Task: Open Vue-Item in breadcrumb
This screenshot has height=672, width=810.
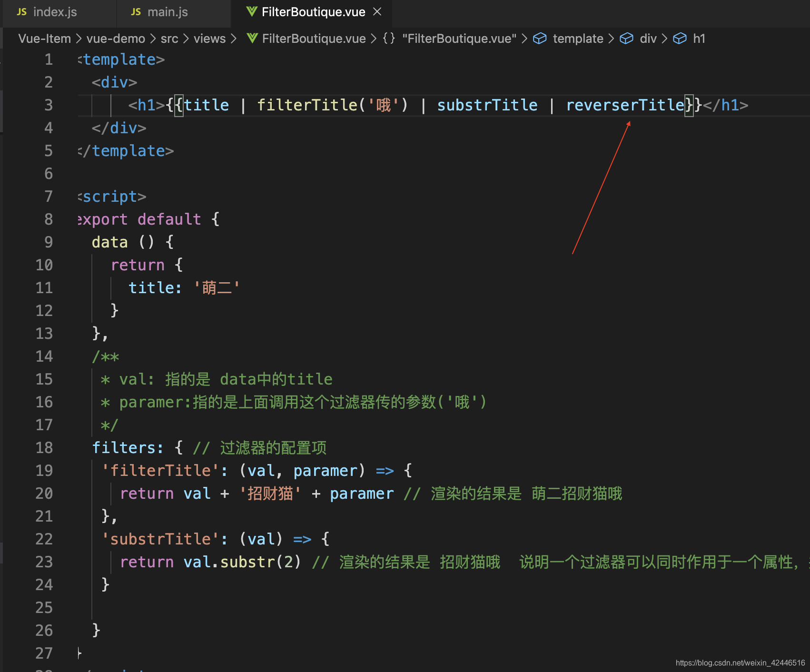Action: 44,39
